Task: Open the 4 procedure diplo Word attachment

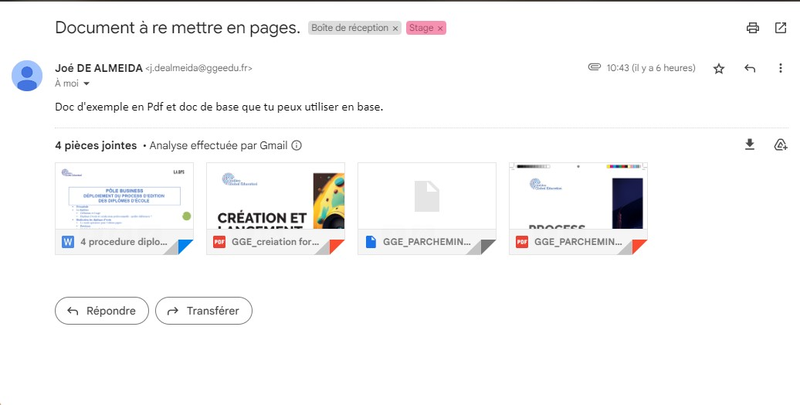Action: 124,208
